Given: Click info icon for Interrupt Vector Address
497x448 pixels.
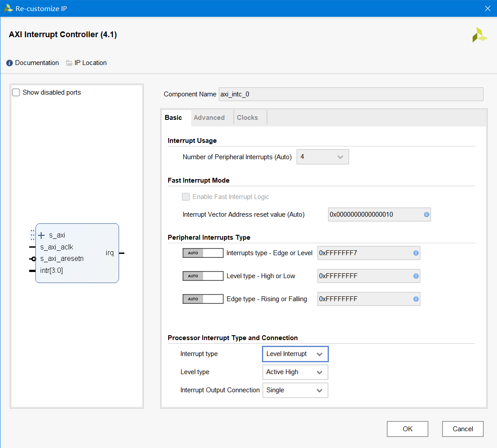Looking at the screenshot, I should pos(426,214).
